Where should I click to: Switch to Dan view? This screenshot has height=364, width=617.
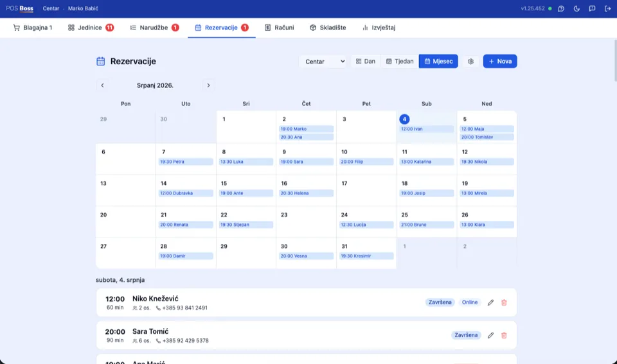tap(366, 62)
